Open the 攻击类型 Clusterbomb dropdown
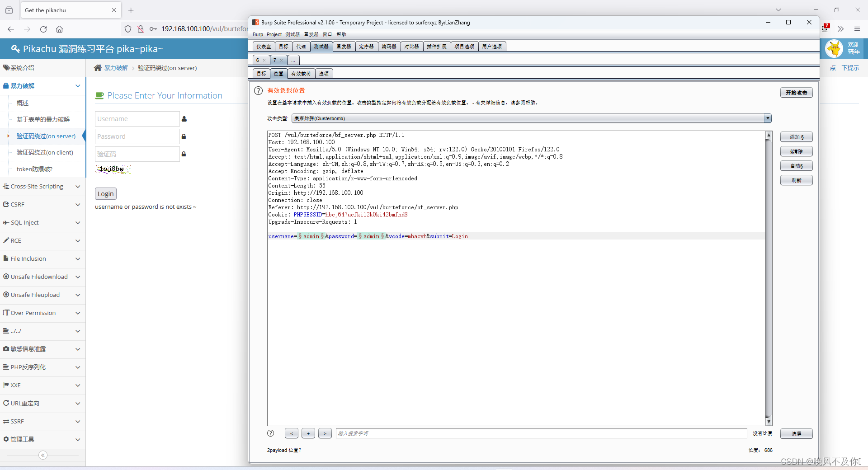 pyautogui.click(x=531, y=118)
